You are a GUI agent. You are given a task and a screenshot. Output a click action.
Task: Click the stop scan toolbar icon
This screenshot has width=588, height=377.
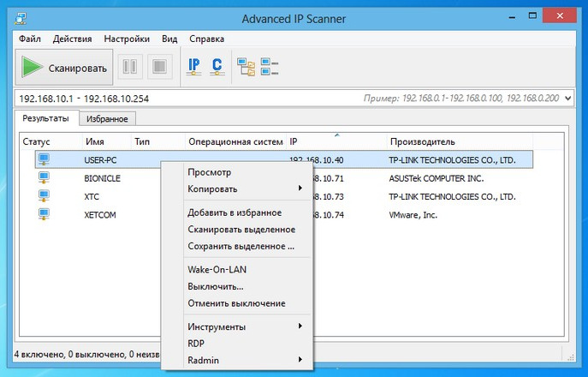point(160,67)
